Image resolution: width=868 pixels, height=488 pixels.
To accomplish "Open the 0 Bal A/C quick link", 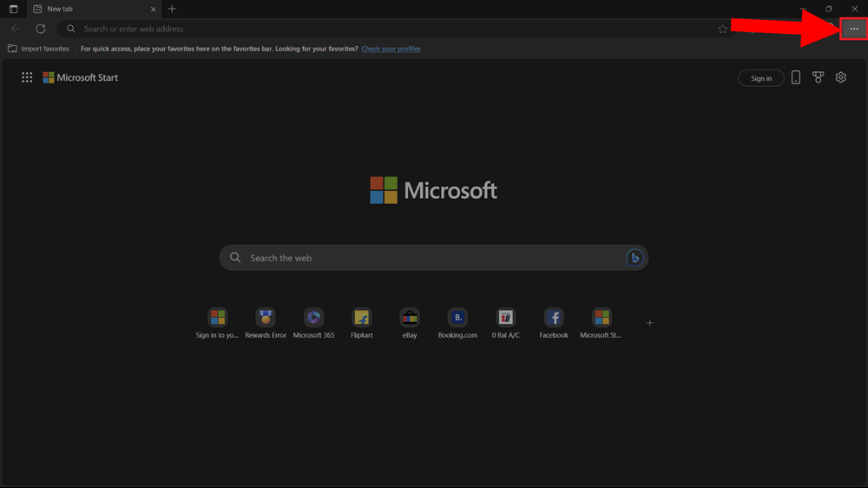I will pos(505,323).
